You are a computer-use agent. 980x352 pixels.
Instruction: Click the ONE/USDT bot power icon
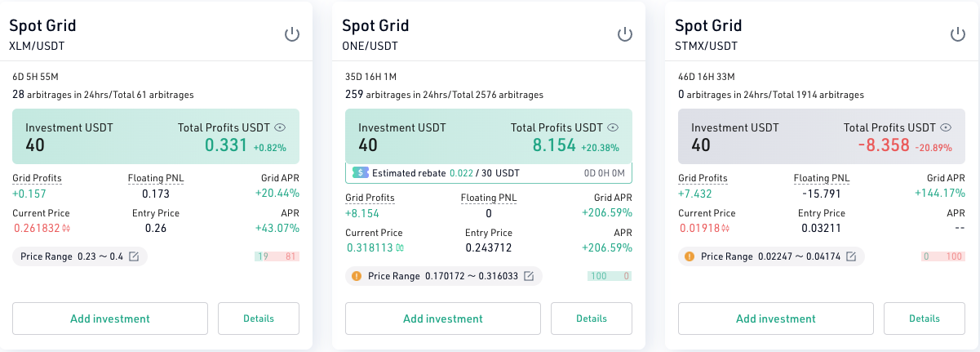(x=624, y=34)
